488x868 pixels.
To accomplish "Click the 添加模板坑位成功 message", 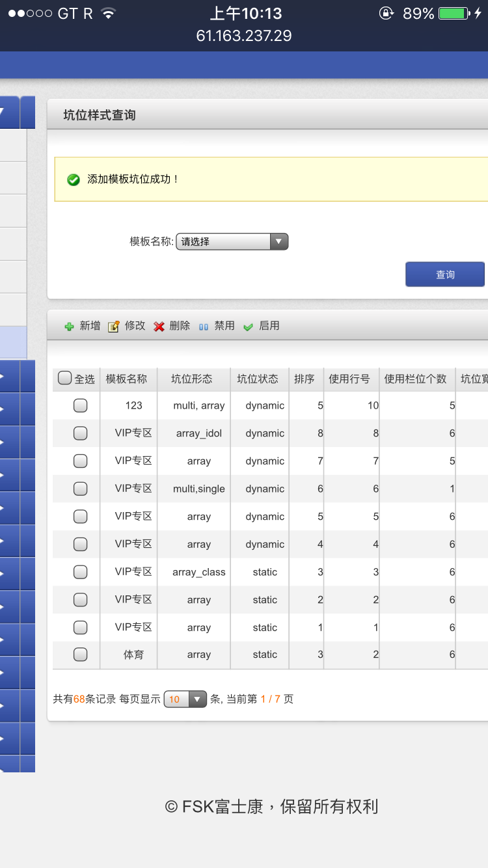I will [x=133, y=179].
